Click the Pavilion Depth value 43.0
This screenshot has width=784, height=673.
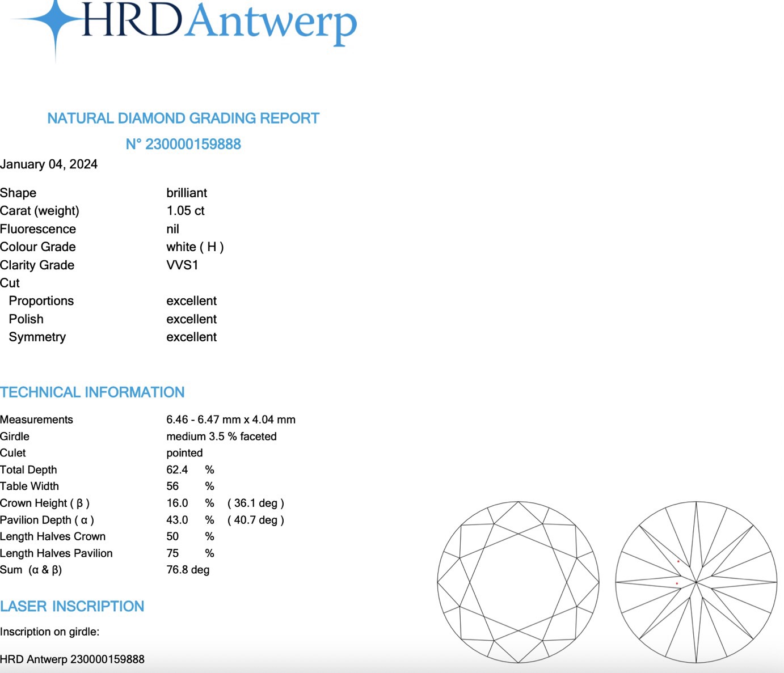click(x=177, y=520)
